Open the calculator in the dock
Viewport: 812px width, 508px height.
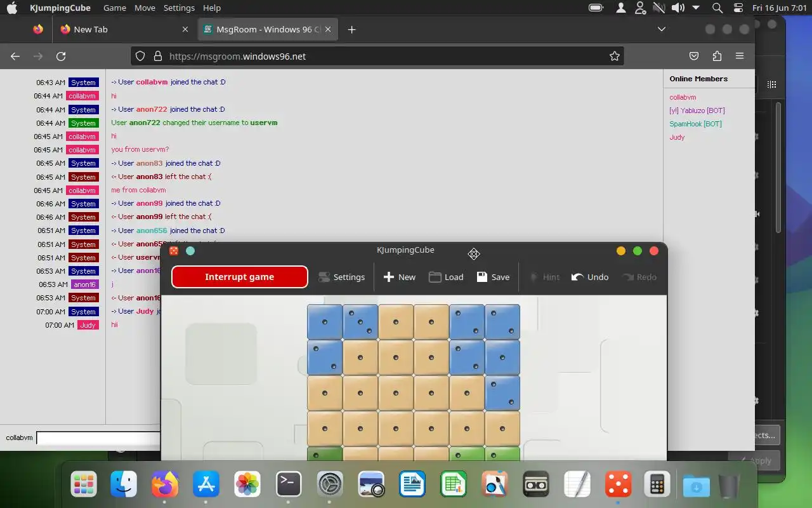(x=657, y=485)
